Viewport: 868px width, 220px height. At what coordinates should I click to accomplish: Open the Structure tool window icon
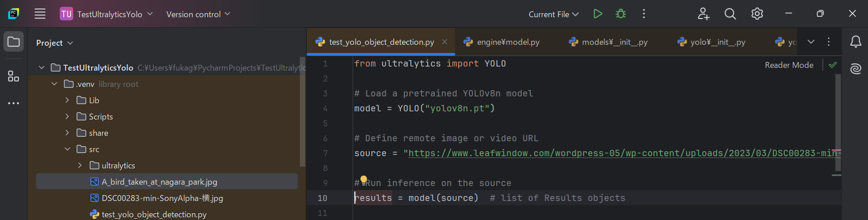coord(14,76)
